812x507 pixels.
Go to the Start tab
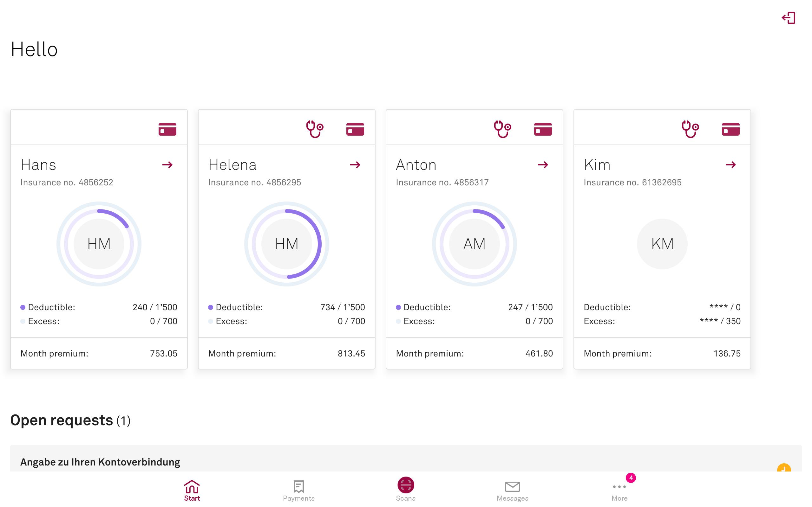192,491
